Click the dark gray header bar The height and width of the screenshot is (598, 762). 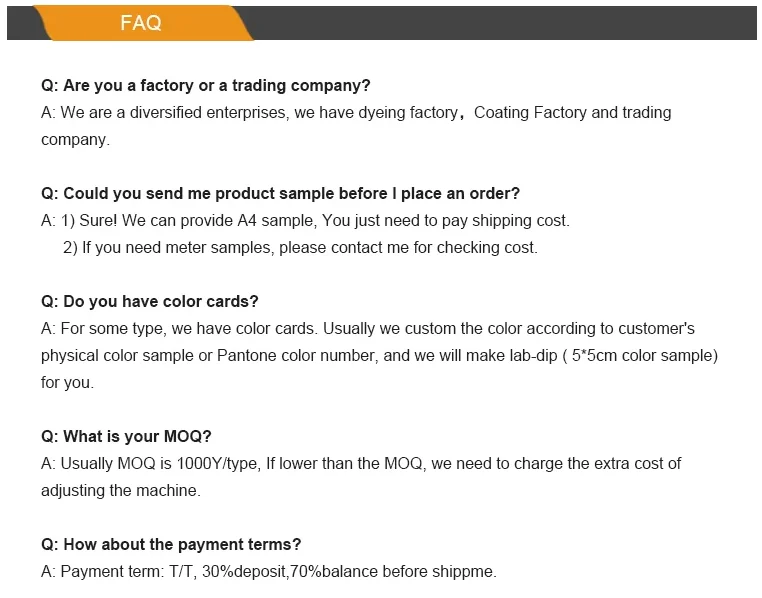point(500,23)
